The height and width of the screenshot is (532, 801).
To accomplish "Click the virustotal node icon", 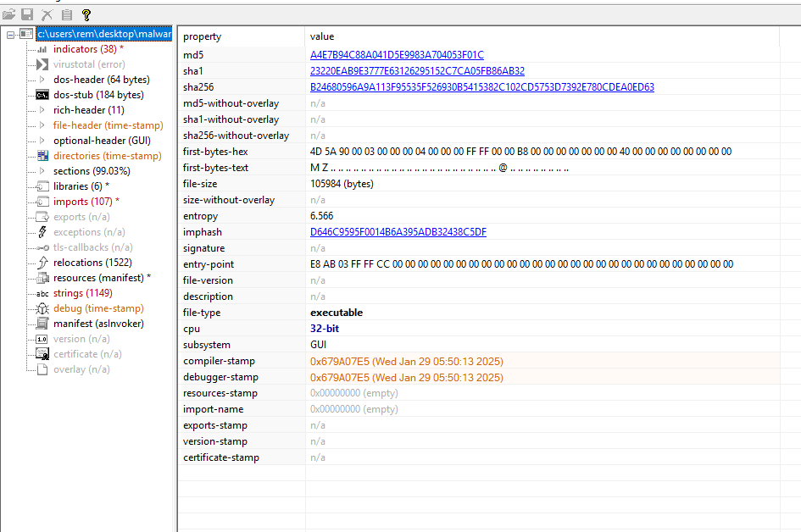I will tap(42, 64).
